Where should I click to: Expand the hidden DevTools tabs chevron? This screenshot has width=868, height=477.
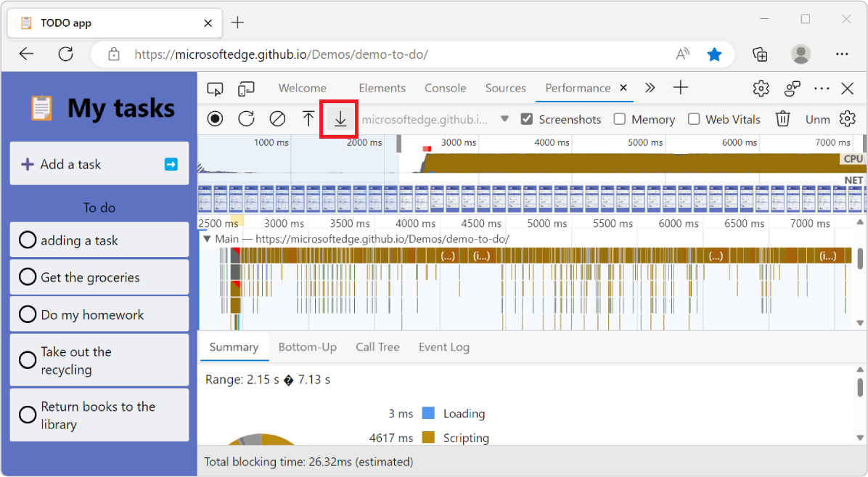pos(650,88)
